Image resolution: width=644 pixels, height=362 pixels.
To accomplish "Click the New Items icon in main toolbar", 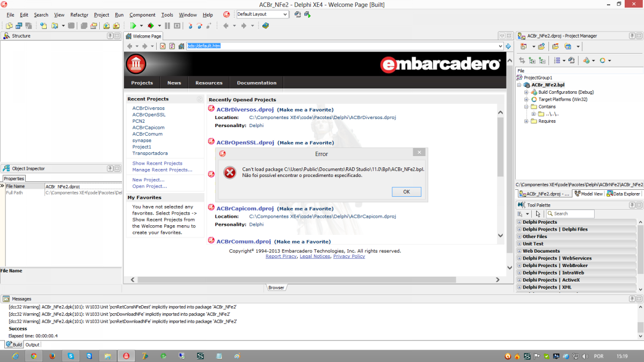I will pyautogui.click(x=43, y=25).
